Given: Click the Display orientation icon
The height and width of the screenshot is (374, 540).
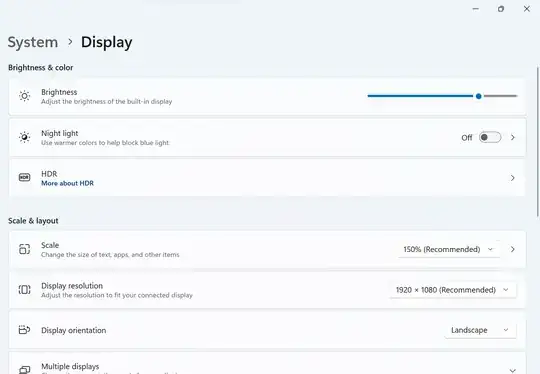Looking at the screenshot, I should point(24,330).
